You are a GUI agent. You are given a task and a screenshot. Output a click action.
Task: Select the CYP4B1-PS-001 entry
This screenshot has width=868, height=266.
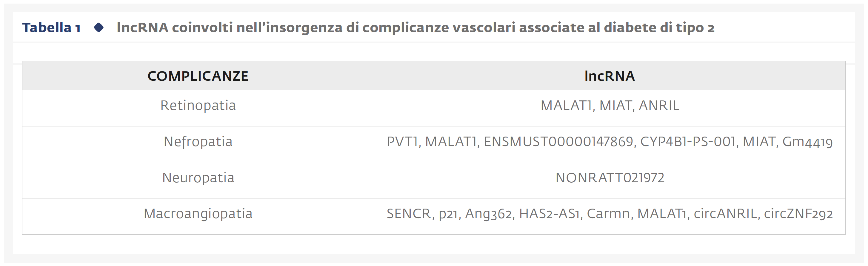[687, 142]
